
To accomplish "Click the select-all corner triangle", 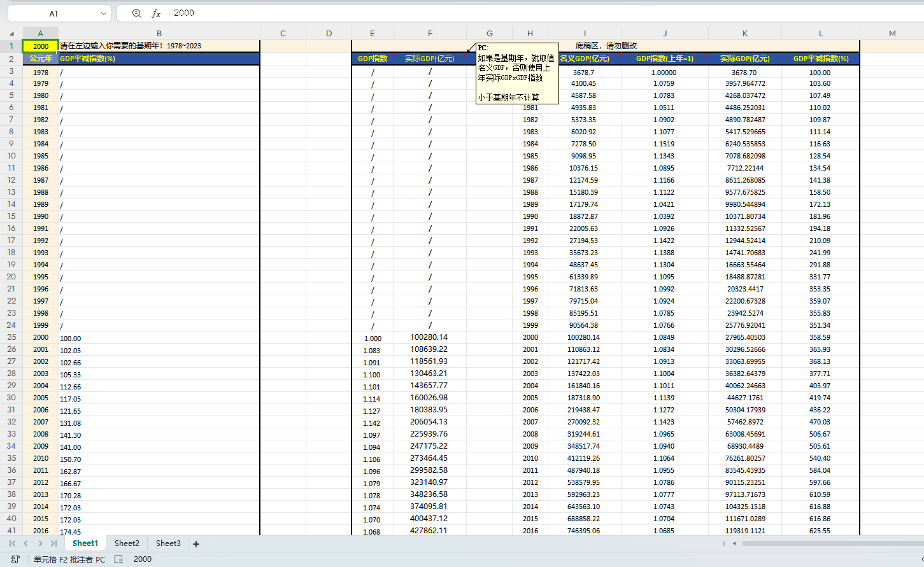I will pos(11,34).
